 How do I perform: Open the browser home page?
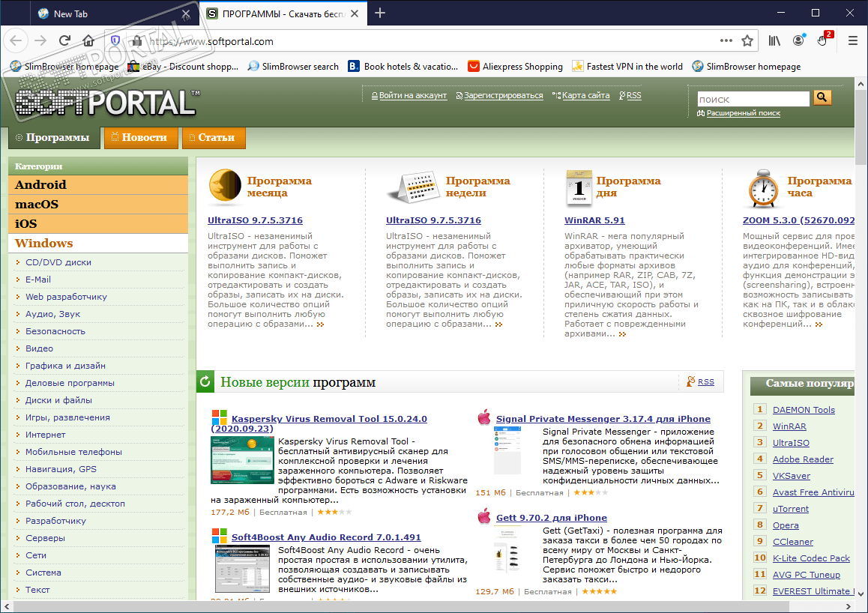pos(88,41)
